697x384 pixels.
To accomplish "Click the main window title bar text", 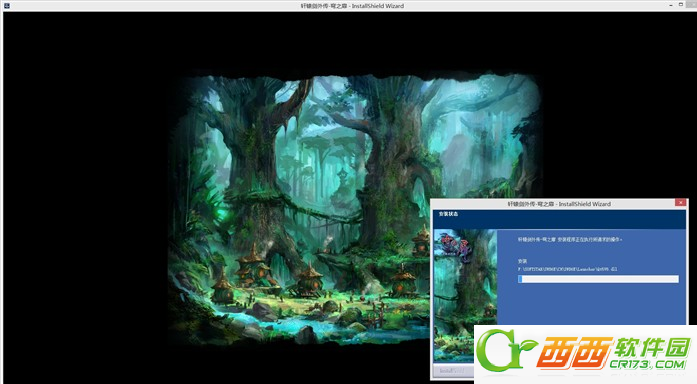I will [x=353, y=6].
